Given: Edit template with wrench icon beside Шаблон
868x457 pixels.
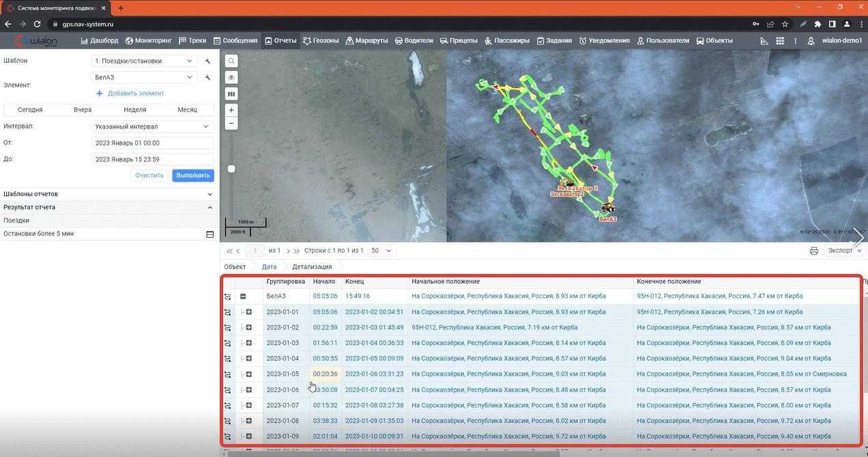Looking at the screenshot, I should [207, 61].
